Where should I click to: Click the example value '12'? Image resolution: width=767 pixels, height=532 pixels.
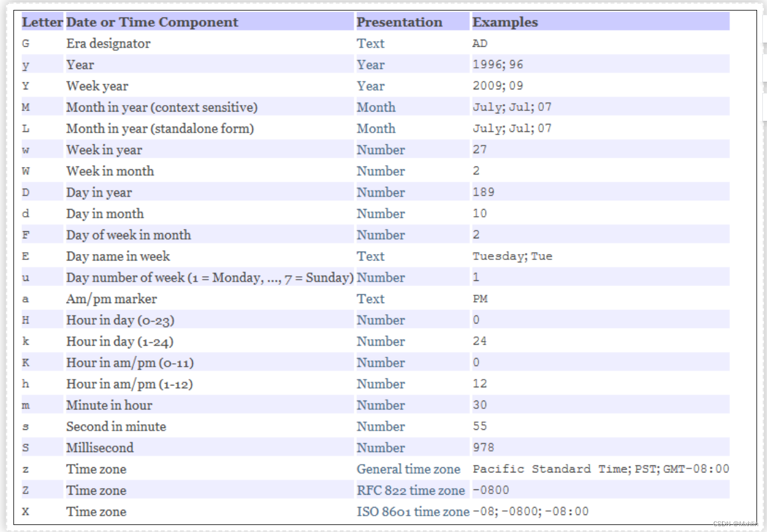click(480, 384)
